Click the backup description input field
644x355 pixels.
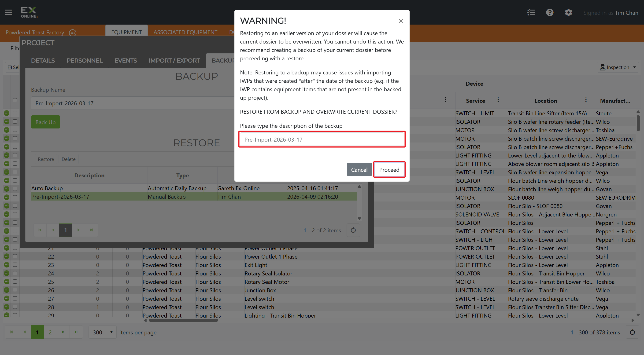tap(322, 139)
